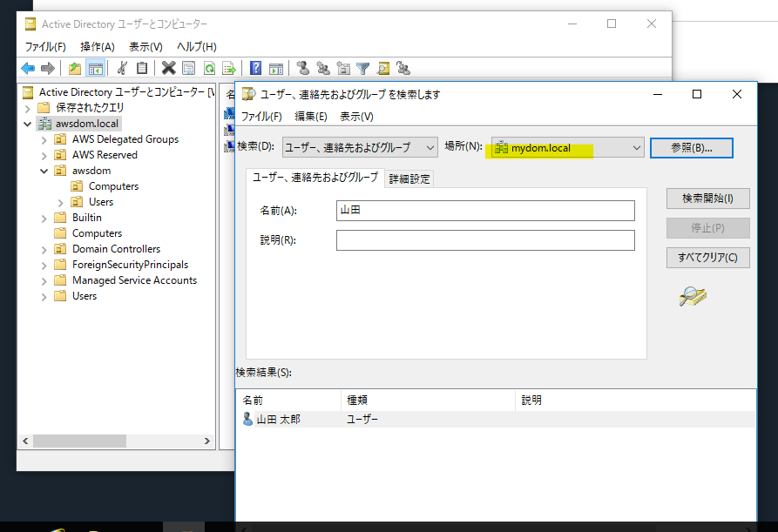
Task: Click the 検索開始(I) button
Action: pyautogui.click(x=707, y=199)
